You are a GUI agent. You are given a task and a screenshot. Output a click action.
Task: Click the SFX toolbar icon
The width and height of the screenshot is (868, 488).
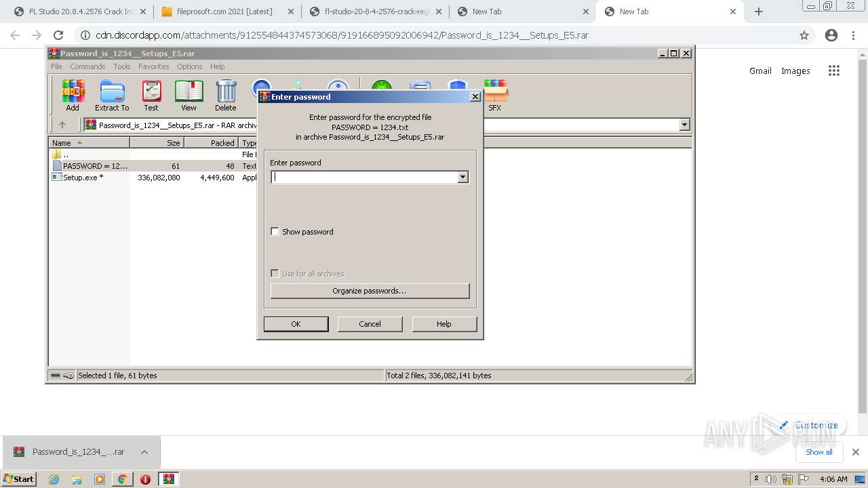click(x=495, y=95)
